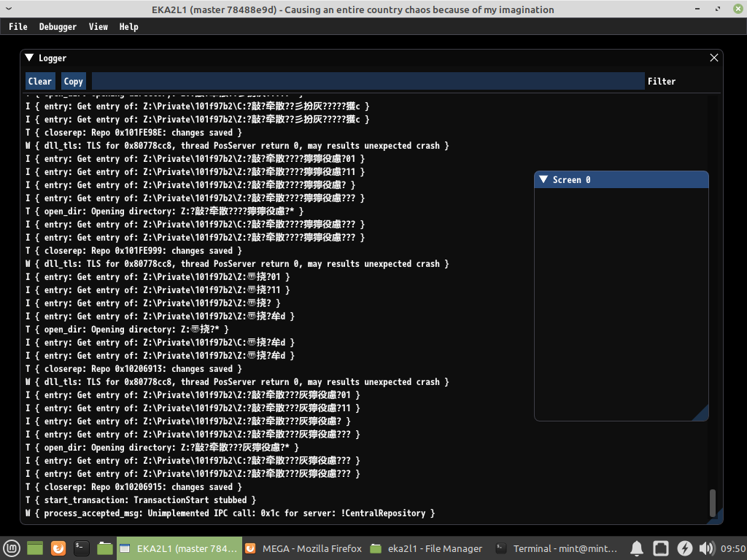The width and height of the screenshot is (747, 560).
Task: Open the Terminal launcher icon in taskbar
Action: pyautogui.click(x=80, y=548)
